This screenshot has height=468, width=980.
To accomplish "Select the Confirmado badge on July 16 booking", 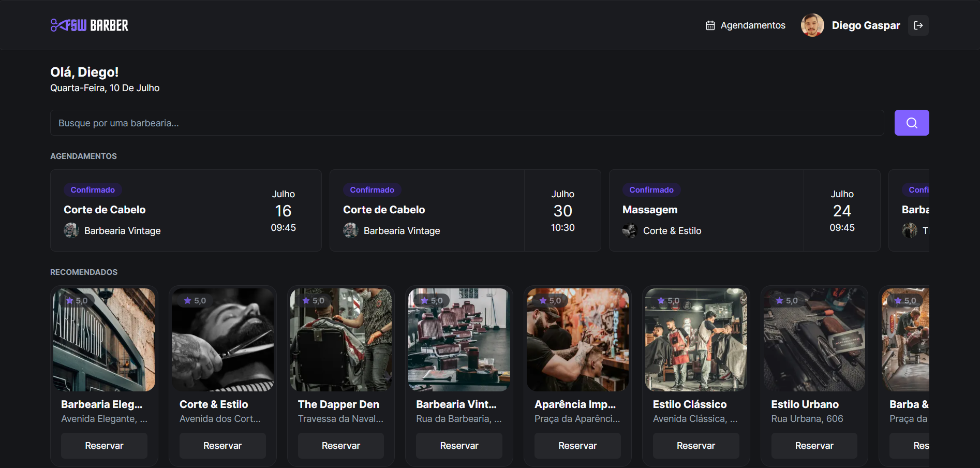I will click(93, 190).
